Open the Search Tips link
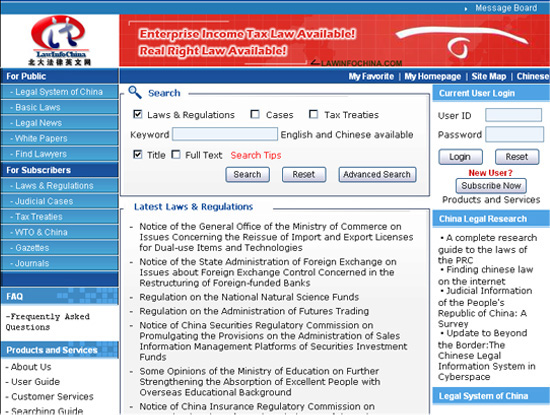 point(256,155)
